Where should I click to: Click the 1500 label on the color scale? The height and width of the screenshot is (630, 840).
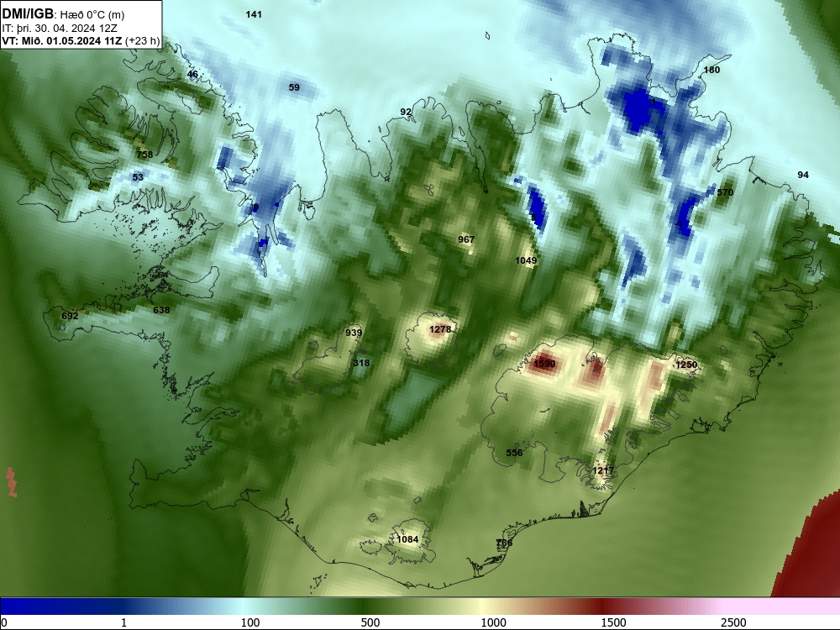coord(613,622)
